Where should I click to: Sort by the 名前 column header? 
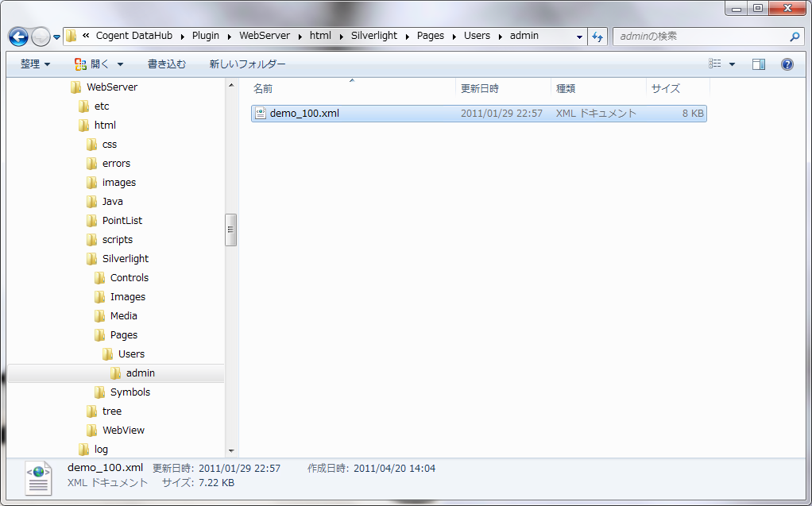(x=353, y=88)
